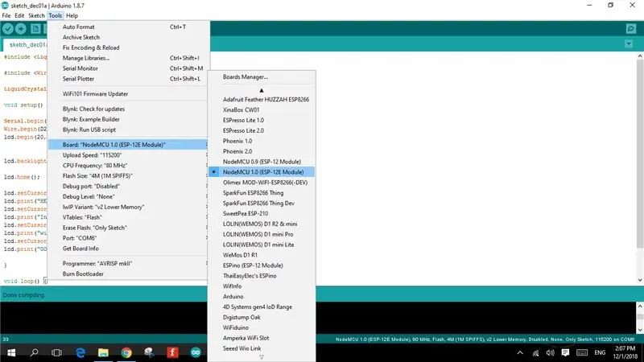Viewport: 644px width, 362px height.
Task: Open the Windows Start menu
Action: pos(11,352)
